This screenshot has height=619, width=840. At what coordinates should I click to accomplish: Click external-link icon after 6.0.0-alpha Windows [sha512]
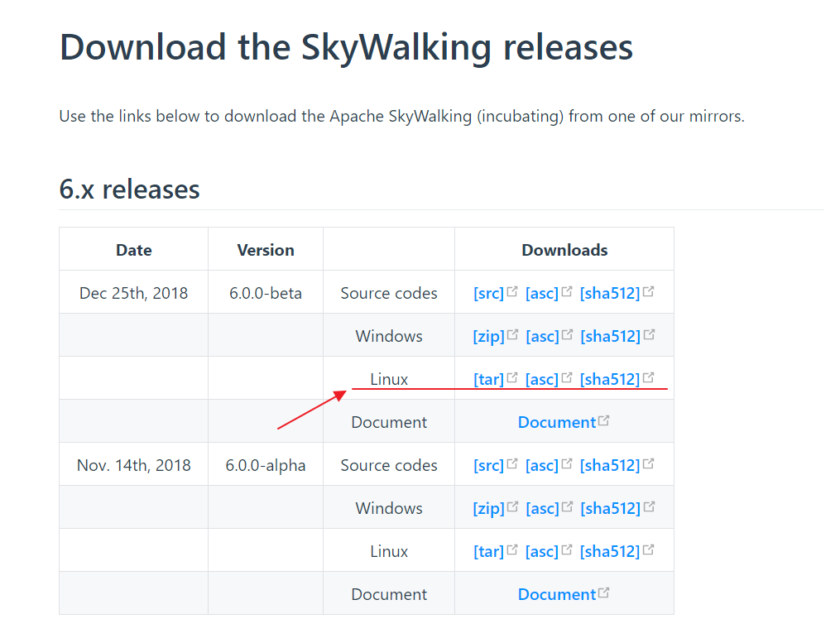tap(649, 506)
